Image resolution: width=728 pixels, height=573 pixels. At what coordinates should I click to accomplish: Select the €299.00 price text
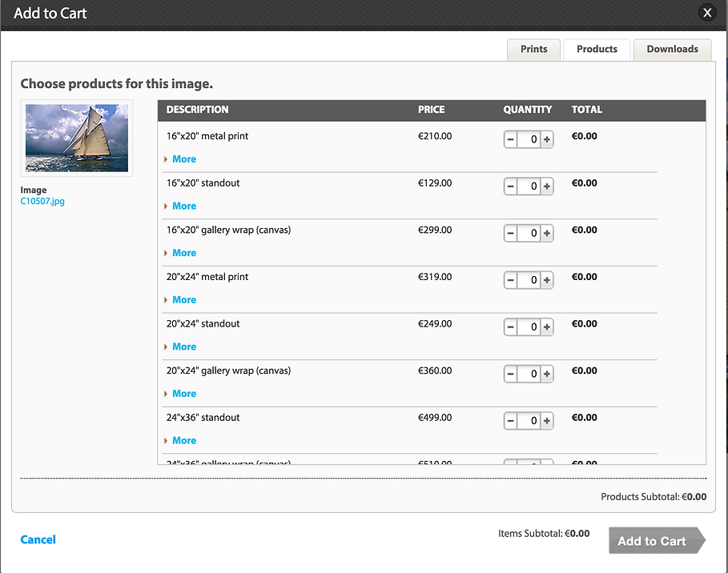[x=435, y=230]
